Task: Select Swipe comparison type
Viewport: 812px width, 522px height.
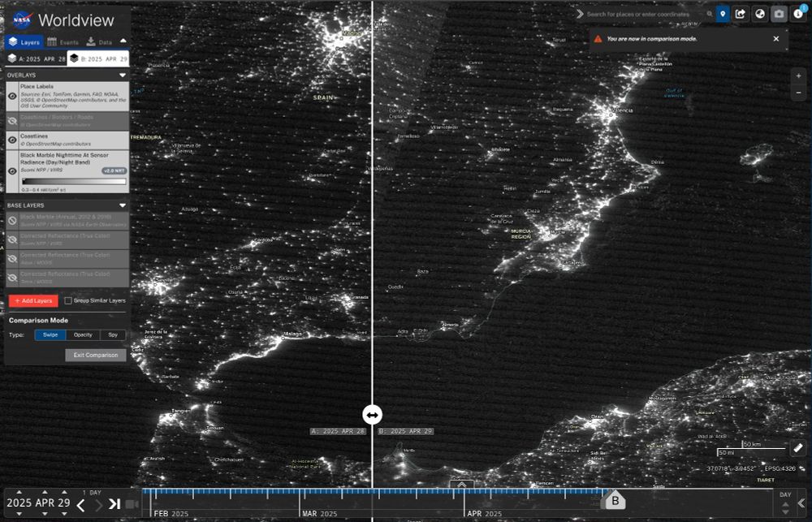Action: coord(50,335)
